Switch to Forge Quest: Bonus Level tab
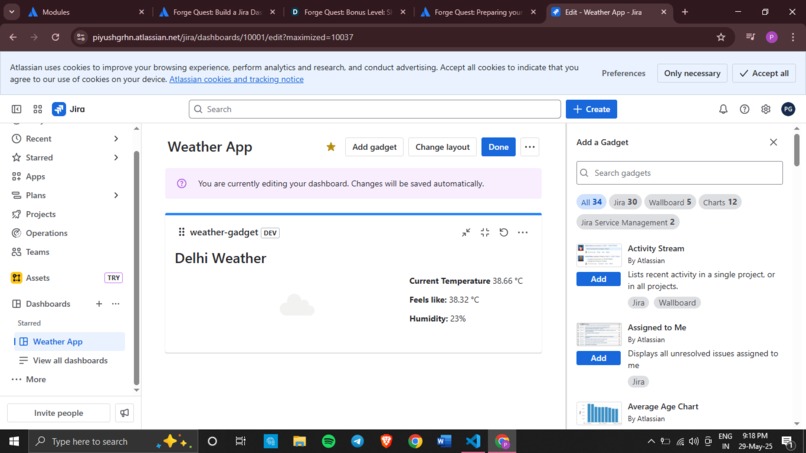 coord(347,12)
